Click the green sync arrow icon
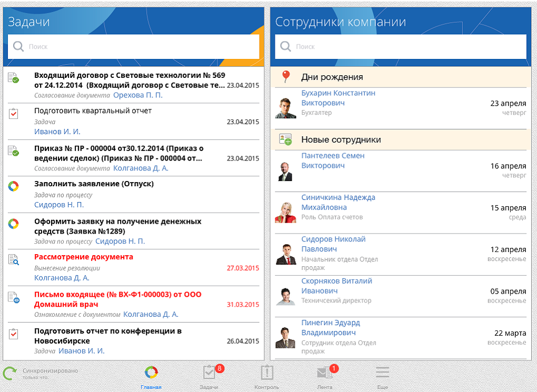 tap(10, 373)
